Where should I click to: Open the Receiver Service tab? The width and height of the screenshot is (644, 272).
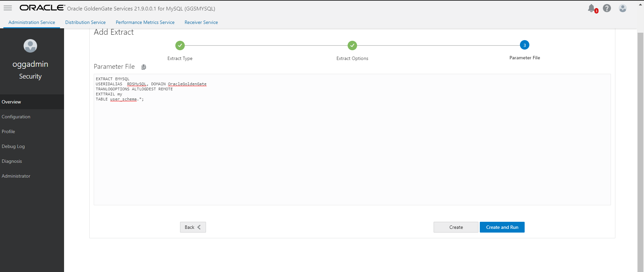[x=201, y=22]
